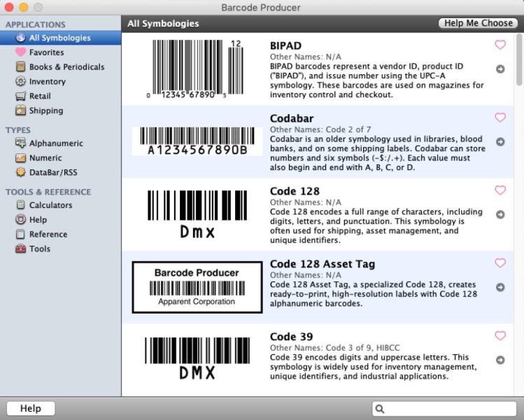The image size is (524, 420).
Task: Click the Code 128 go arrow
Action: point(500,214)
